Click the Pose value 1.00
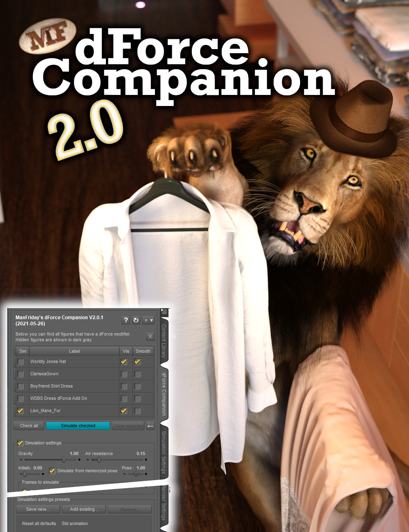The width and height of the screenshot is (409, 532). pos(141,468)
